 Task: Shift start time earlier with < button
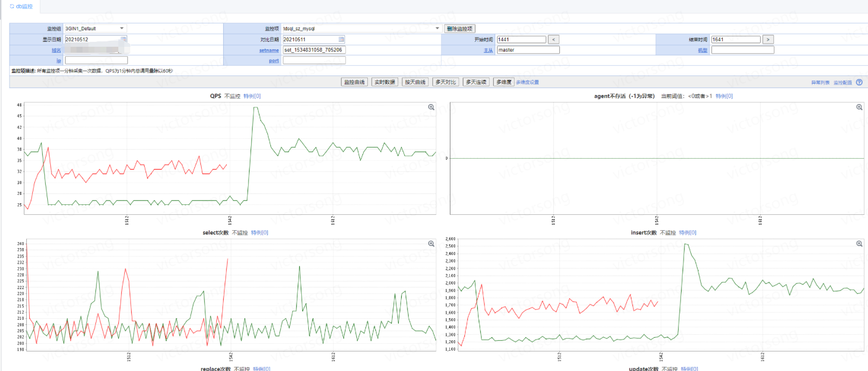[553, 39]
